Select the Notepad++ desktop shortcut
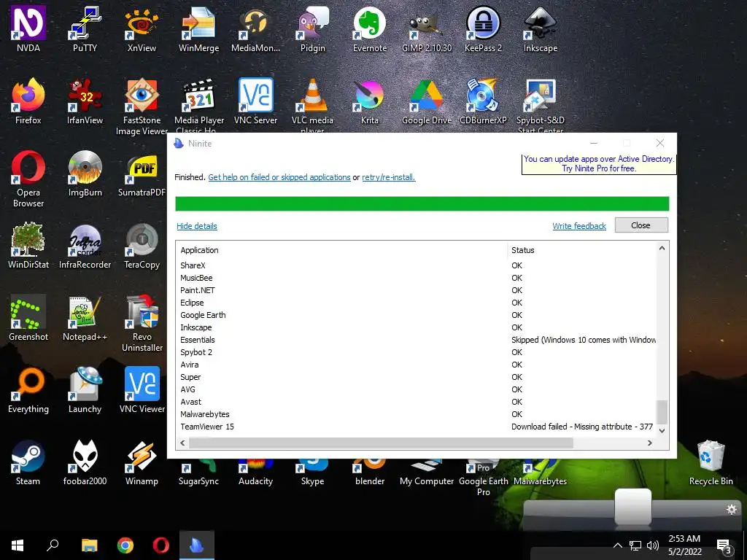The height and width of the screenshot is (560, 747). 85,318
